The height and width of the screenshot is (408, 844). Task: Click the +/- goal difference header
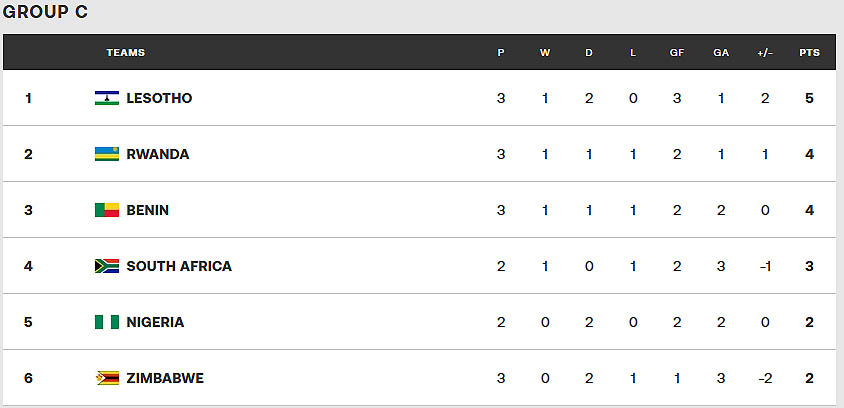[765, 53]
